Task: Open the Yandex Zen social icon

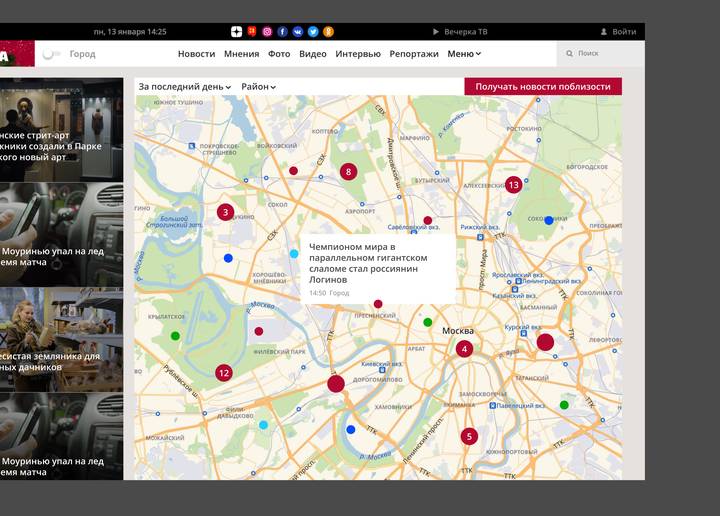Action: click(236, 32)
